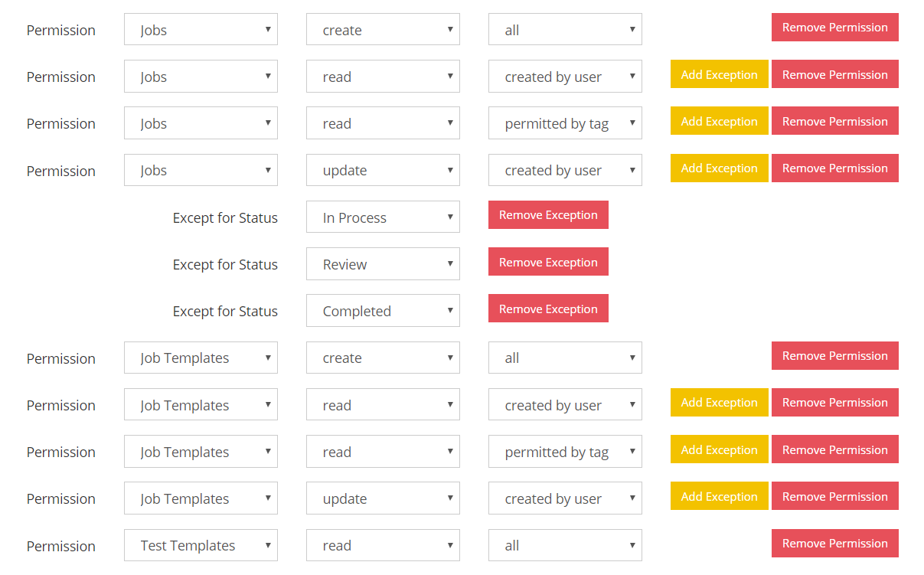The image size is (924, 575).
Task: Open action dropdown for Job Templates create
Action: point(383,358)
